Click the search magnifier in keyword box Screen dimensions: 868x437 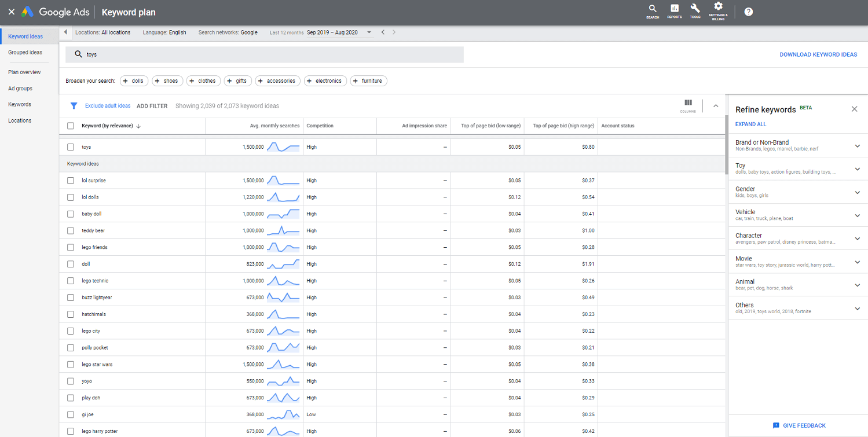[x=78, y=54]
